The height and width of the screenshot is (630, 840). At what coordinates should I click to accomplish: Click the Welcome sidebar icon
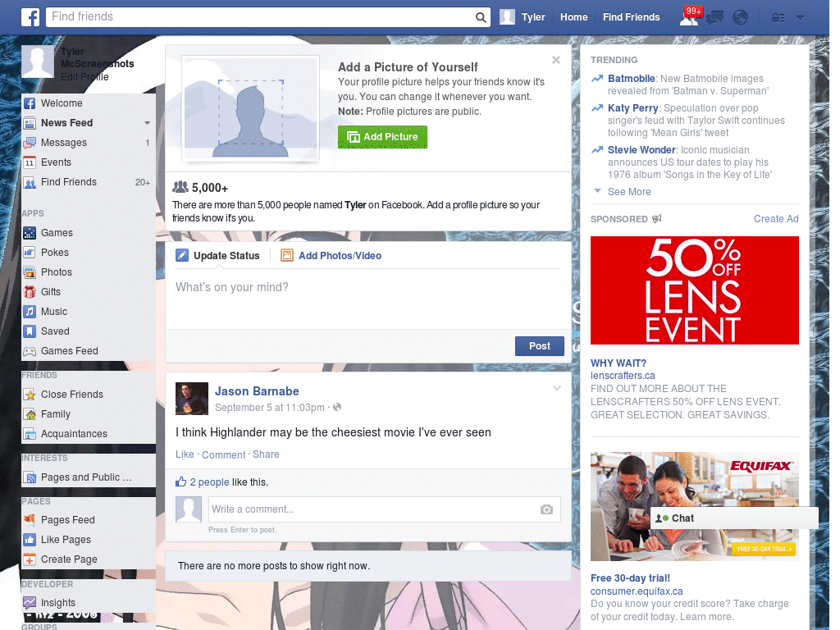[30, 103]
